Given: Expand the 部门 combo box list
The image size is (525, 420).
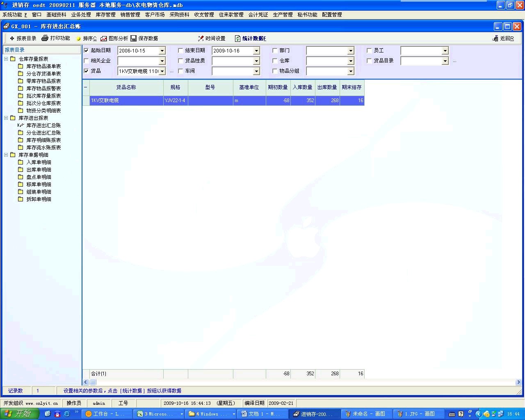Looking at the screenshot, I should 351,51.
